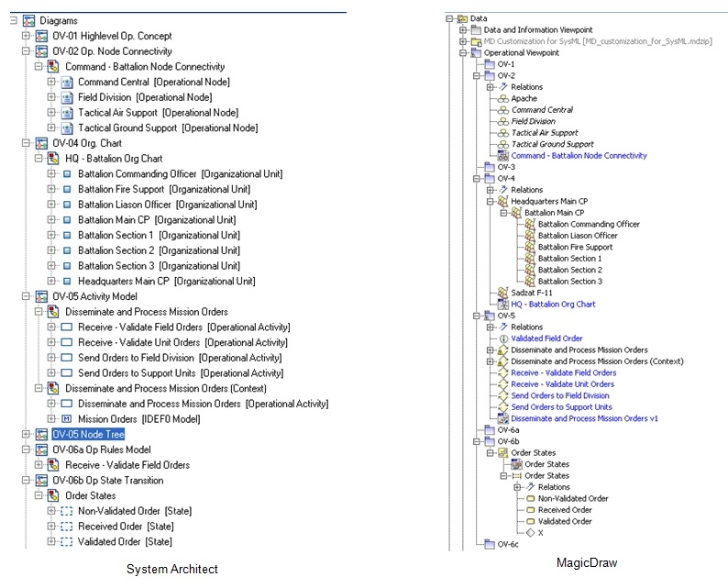The width and height of the screenshot is (728, 588).
Task: Click the Send Orders to Field Division icon in MagicDraw
Action: coord(502,395)
